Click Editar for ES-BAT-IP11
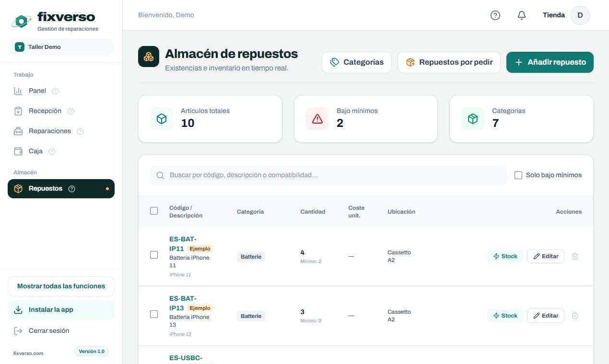609x364 pixels. point(546,256)
